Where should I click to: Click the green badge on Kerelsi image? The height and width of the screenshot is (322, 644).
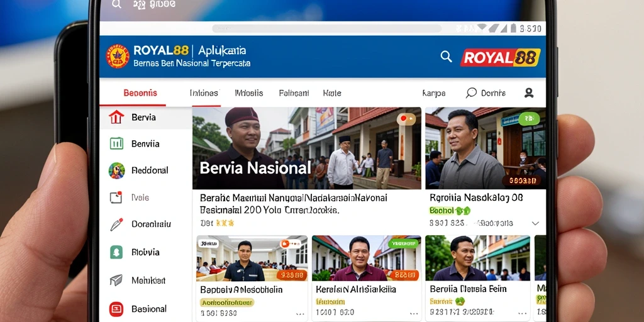(x=402, y=243)
